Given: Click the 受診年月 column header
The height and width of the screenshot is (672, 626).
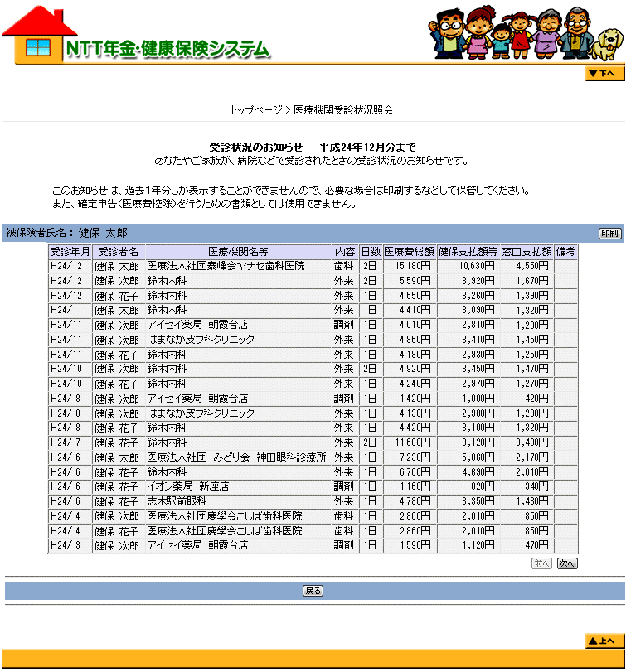Looking at the screenshot, I should coord(70,252).
